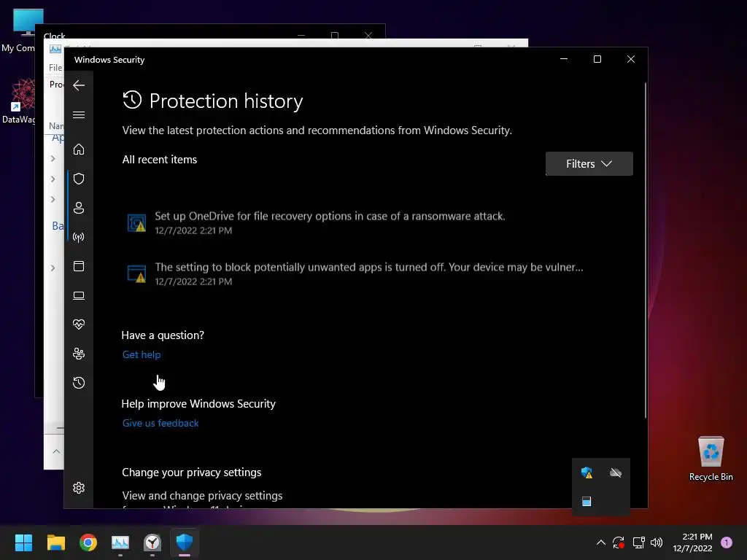Image resolution: width=747 pixels, height=560 pixels.
Task: Open App & browser control icon
Action: (x=79, y=266)
